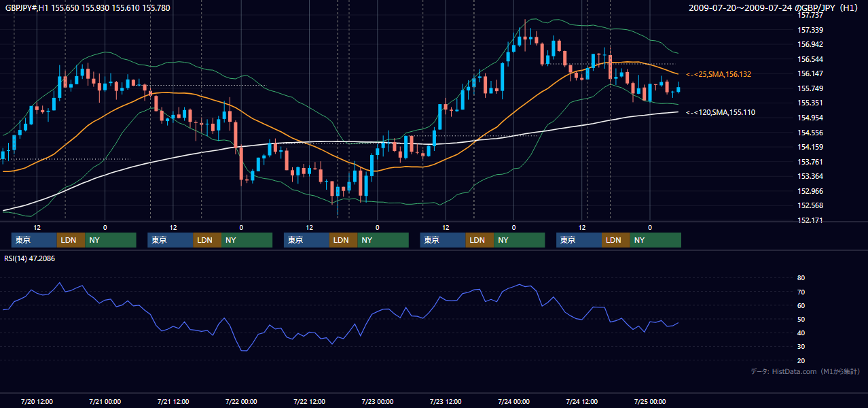Click the 155.749 price axis label

[x=810, y=88]
